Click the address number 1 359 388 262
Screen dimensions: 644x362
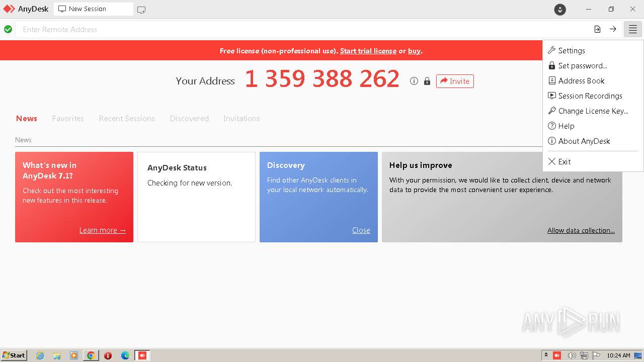coord(322,79)
